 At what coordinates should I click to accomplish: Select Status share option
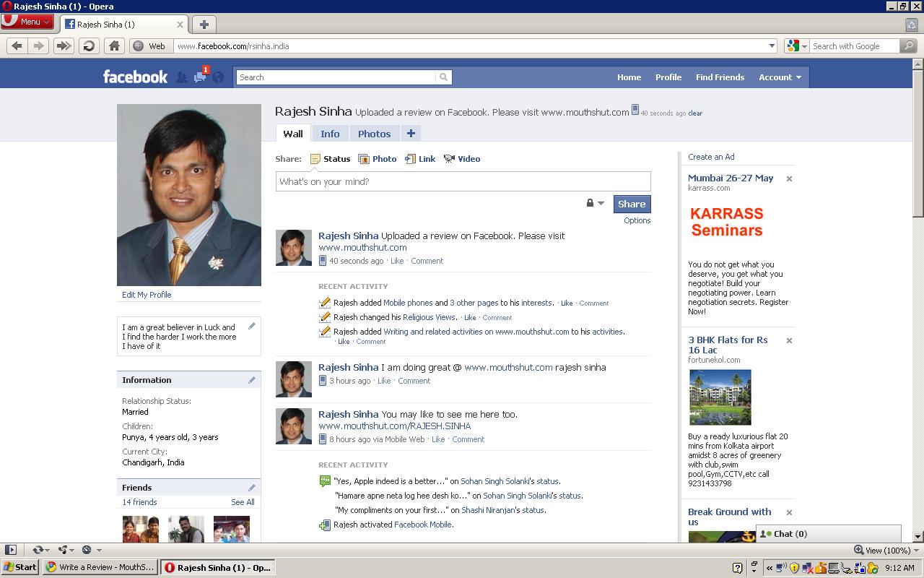[330, 159]
